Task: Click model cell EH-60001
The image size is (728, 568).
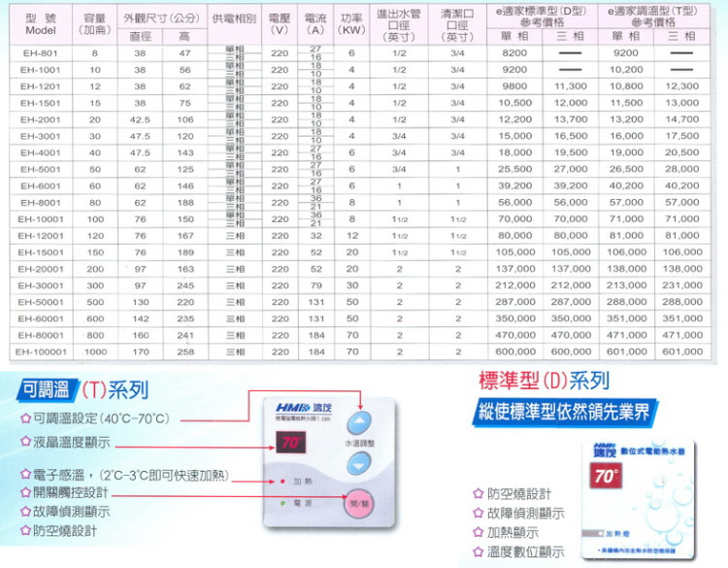Action: pyautogui.click(x=41, y=319)
